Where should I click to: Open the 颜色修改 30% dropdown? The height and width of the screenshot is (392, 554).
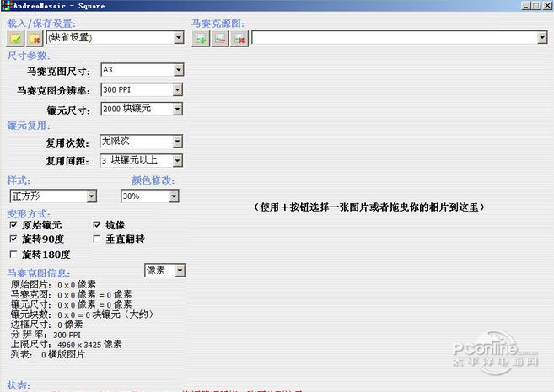(x=174, y=196)
